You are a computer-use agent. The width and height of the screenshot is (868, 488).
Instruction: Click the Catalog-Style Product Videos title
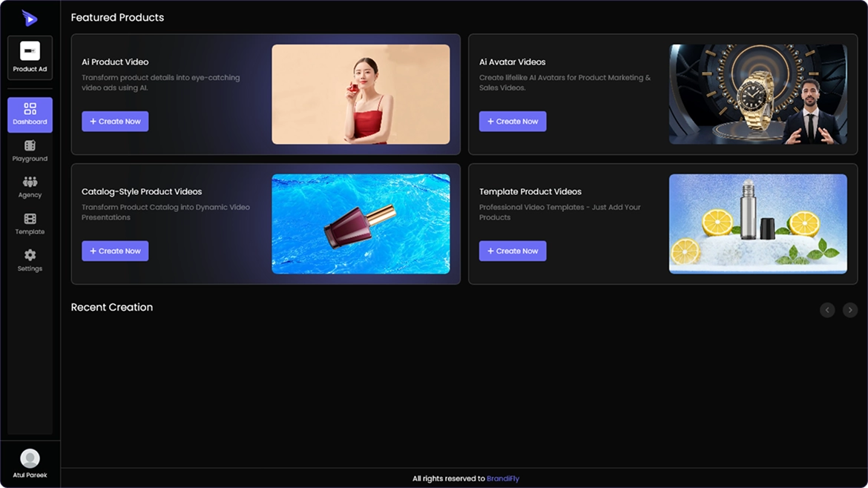pos(142,191)
